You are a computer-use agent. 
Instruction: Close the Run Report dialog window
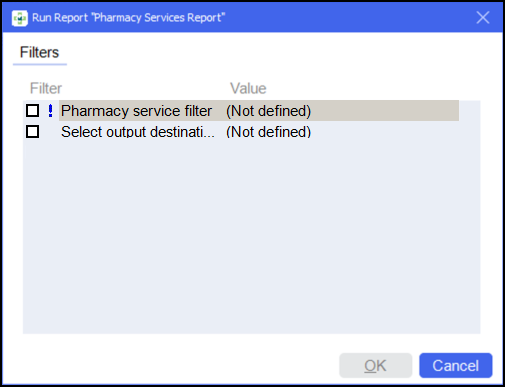click(x=483, y=17)
